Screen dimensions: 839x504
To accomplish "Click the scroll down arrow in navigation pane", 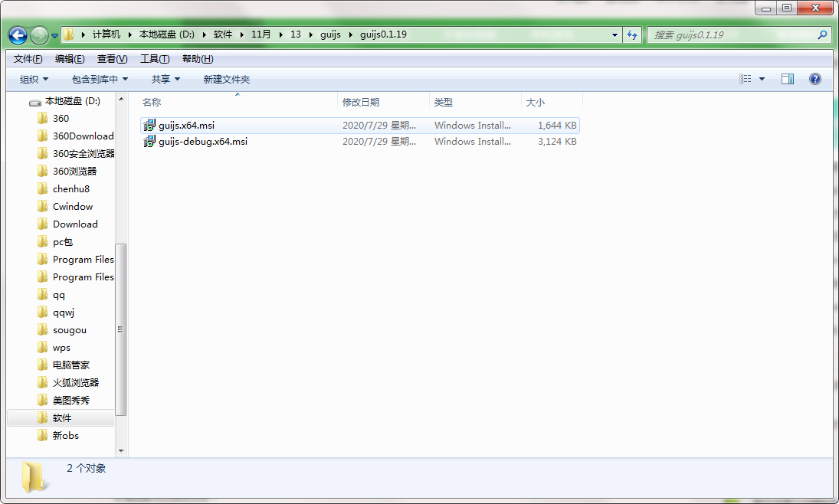I will (x=121, y=451).
